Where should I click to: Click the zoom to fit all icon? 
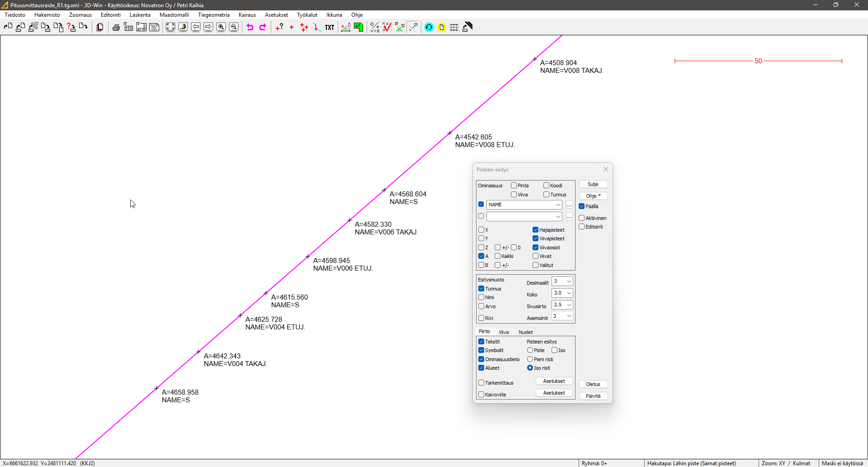click(170, 27)
